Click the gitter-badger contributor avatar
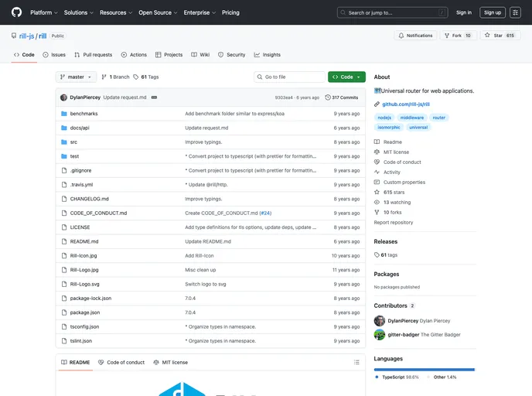This screenshot has width=532, height=396. coord(380,335)
